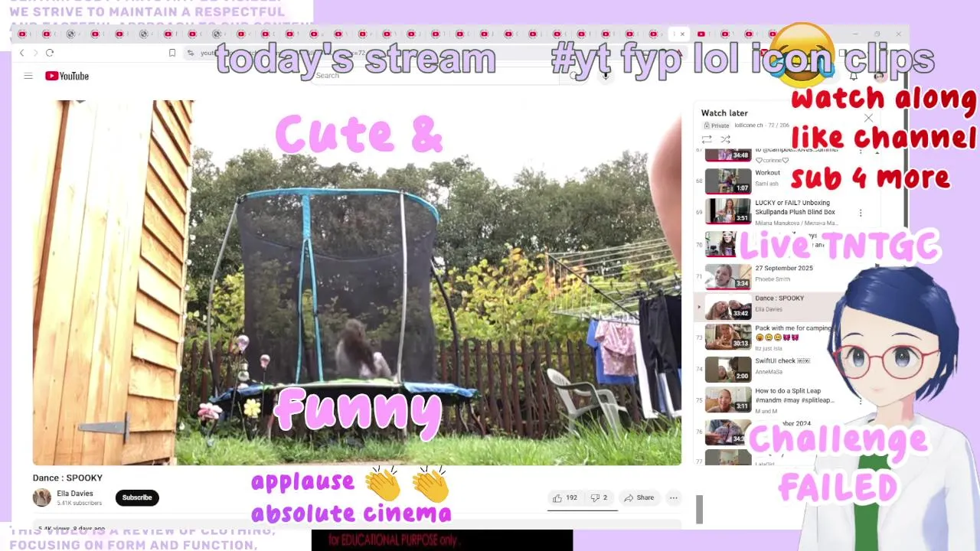
Task: Close the Watch later playlist panel
Action: point(868,118)
